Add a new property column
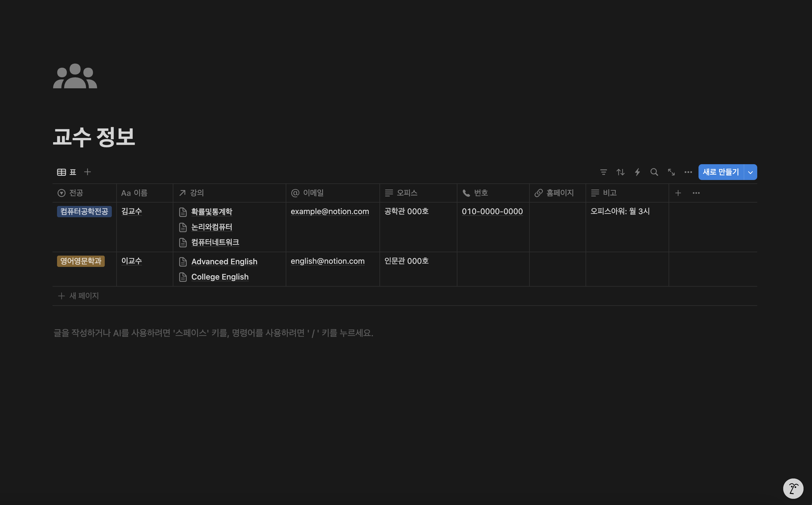Screen dimensions: 812x505 coord(678,193)
